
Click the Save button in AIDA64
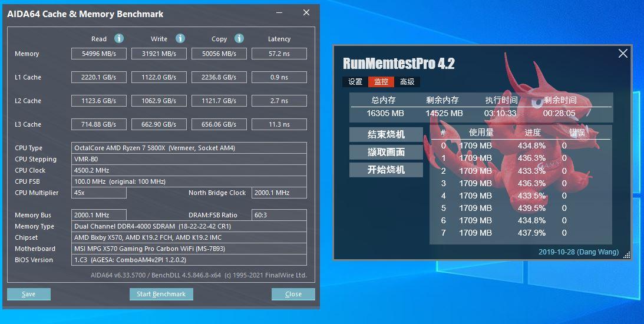tap(29, 294)
